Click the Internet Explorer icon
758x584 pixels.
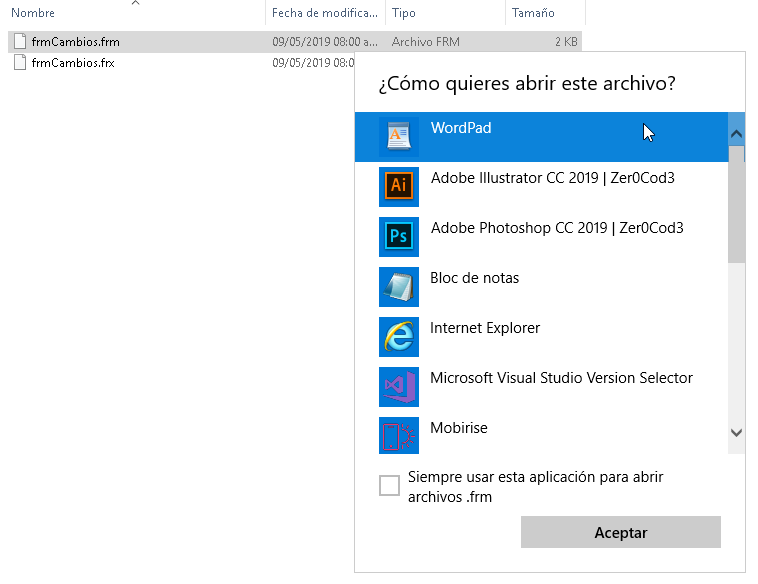[399, 336]
